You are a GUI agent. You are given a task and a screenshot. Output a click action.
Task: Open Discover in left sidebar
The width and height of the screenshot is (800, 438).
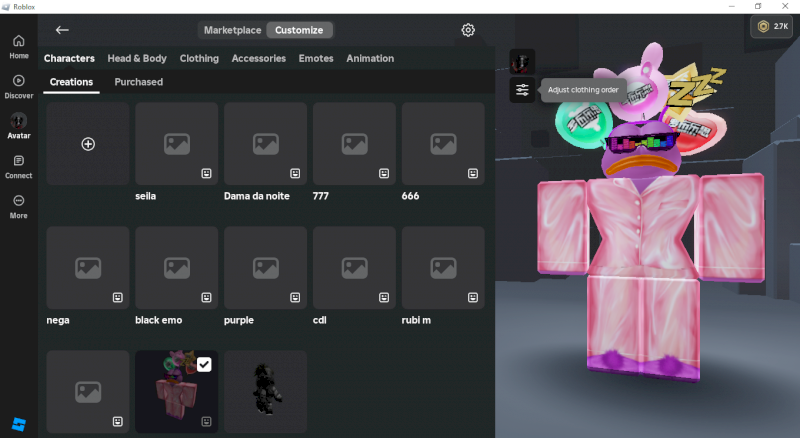point(18,86)
